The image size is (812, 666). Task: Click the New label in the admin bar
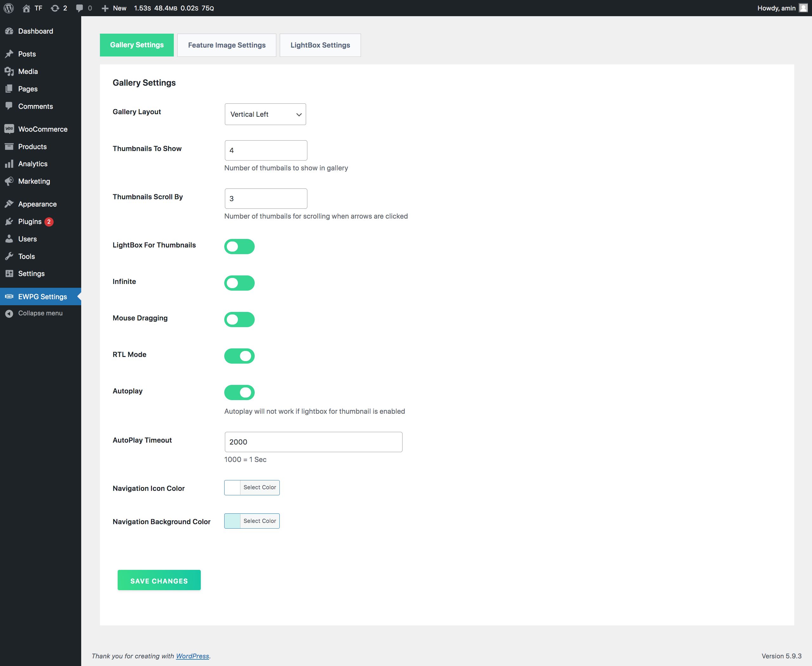120,8
